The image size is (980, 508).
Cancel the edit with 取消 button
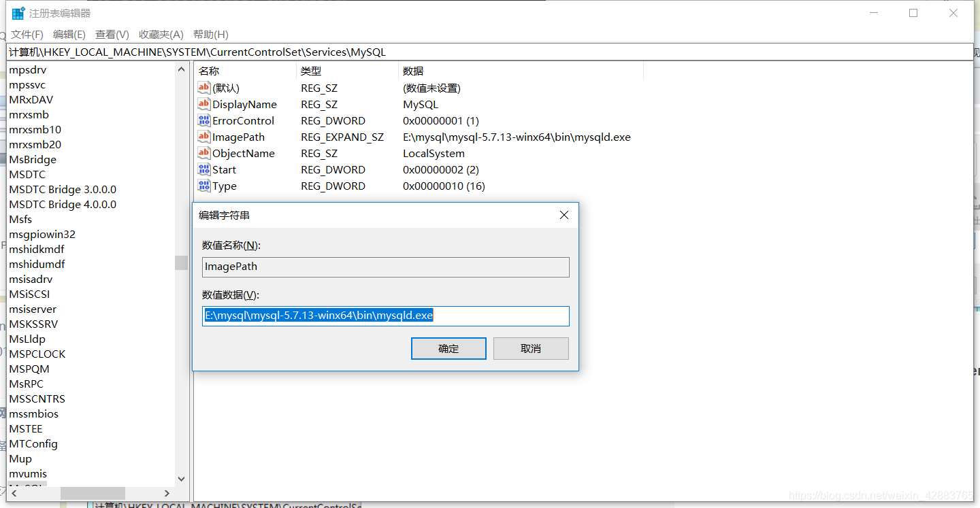pyautogui.click(x=531, y=349)
